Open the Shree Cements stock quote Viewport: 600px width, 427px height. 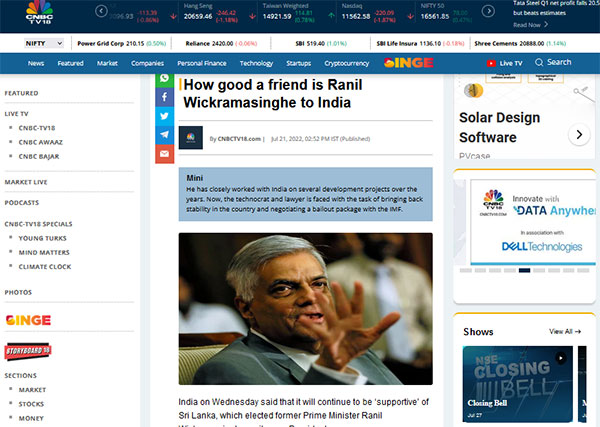coord(520,43)
